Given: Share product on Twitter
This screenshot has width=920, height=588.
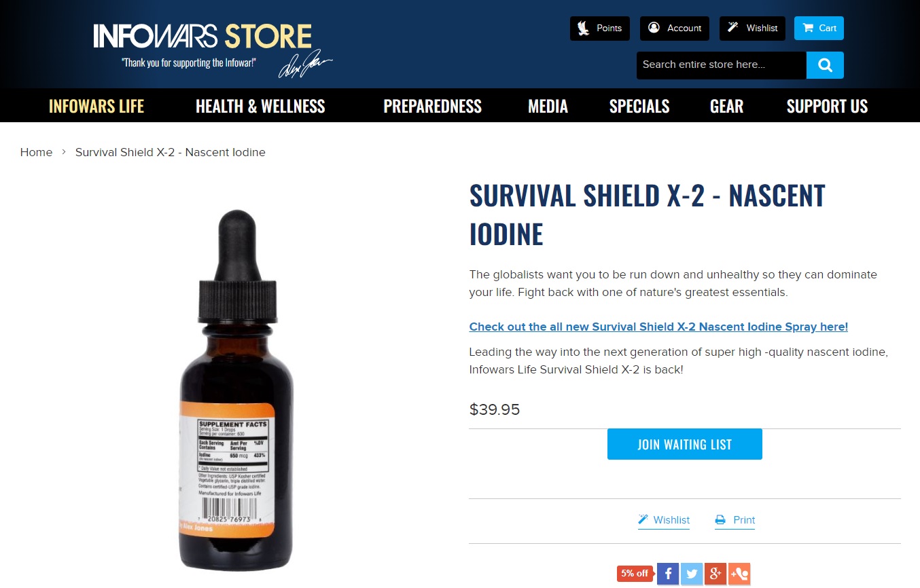Looking at the screenshot, I should click(x=692, y=574).
